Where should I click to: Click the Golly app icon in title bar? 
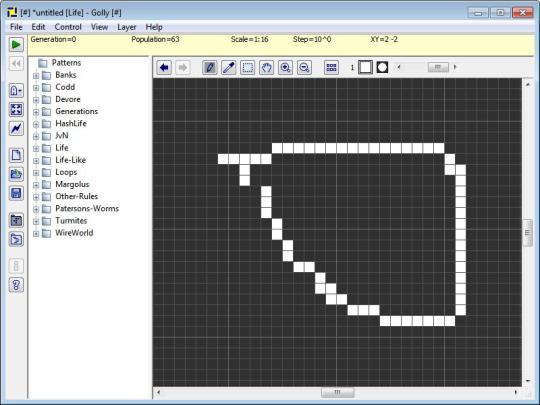tap(12, 12)
